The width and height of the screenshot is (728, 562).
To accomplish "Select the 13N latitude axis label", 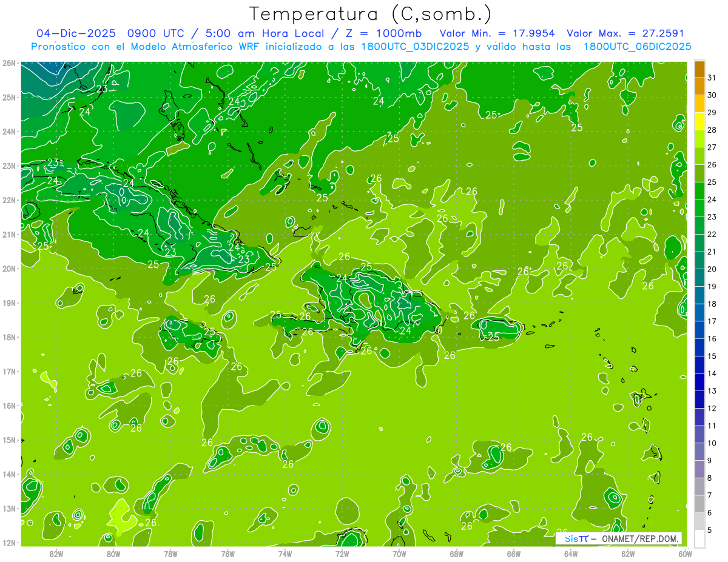I will [8, 508].
